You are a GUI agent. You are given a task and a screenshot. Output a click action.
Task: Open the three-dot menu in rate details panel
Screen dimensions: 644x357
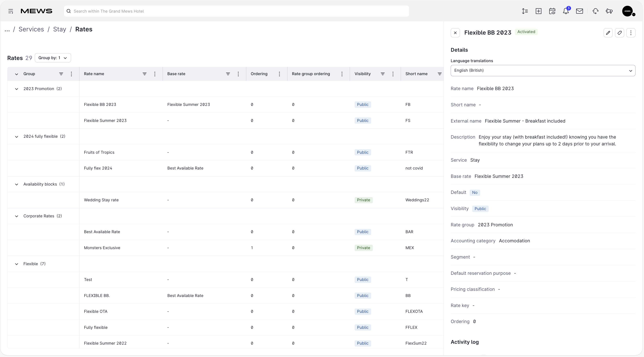631,33
